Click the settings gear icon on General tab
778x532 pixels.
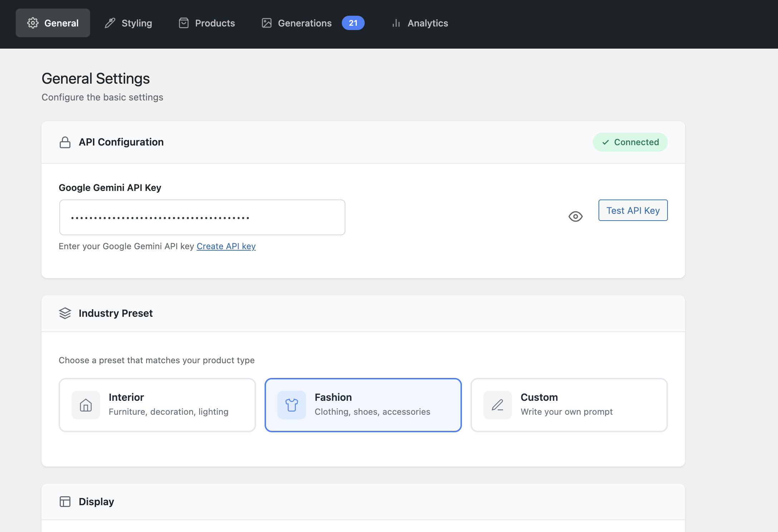pos(33,23)
